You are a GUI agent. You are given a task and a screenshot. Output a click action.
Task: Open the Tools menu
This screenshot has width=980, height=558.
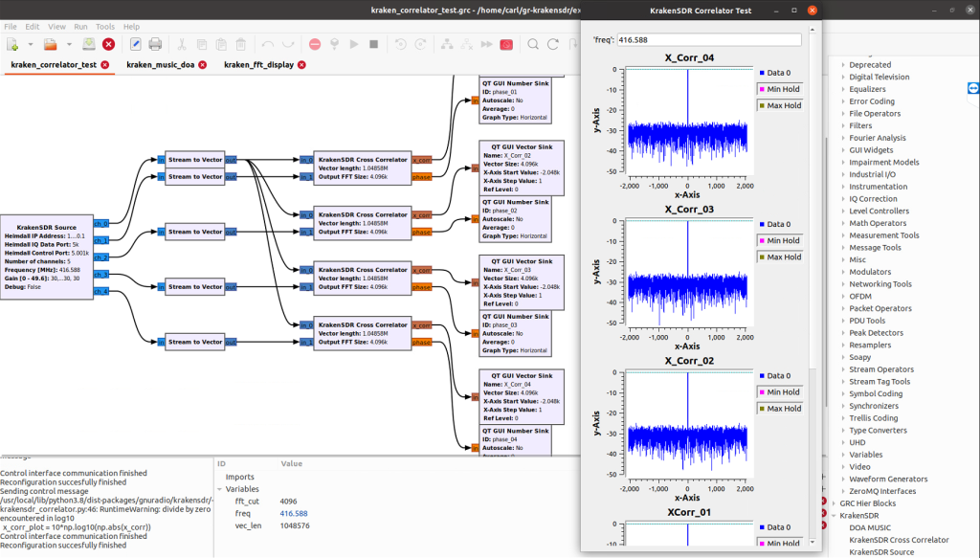click(105, 27)
